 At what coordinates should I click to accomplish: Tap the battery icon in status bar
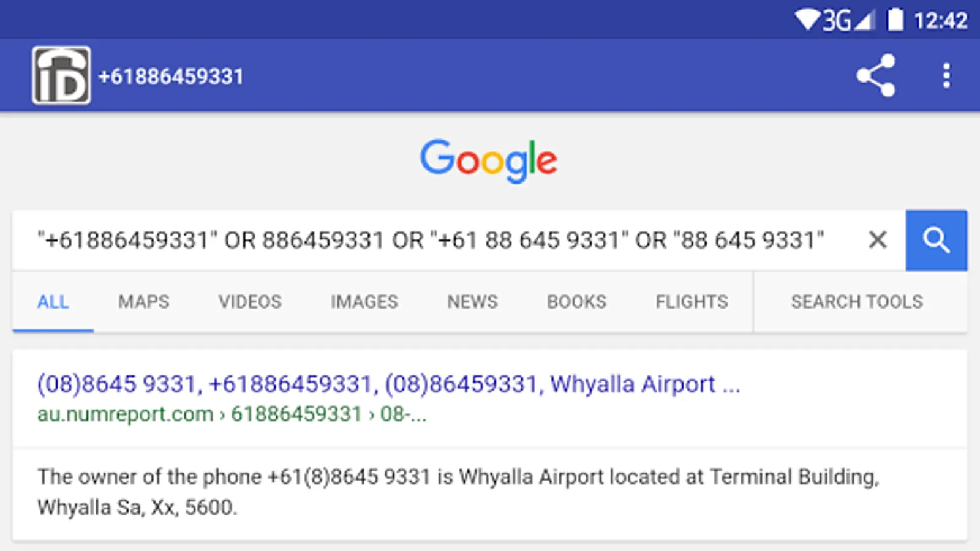click(895, 19)
